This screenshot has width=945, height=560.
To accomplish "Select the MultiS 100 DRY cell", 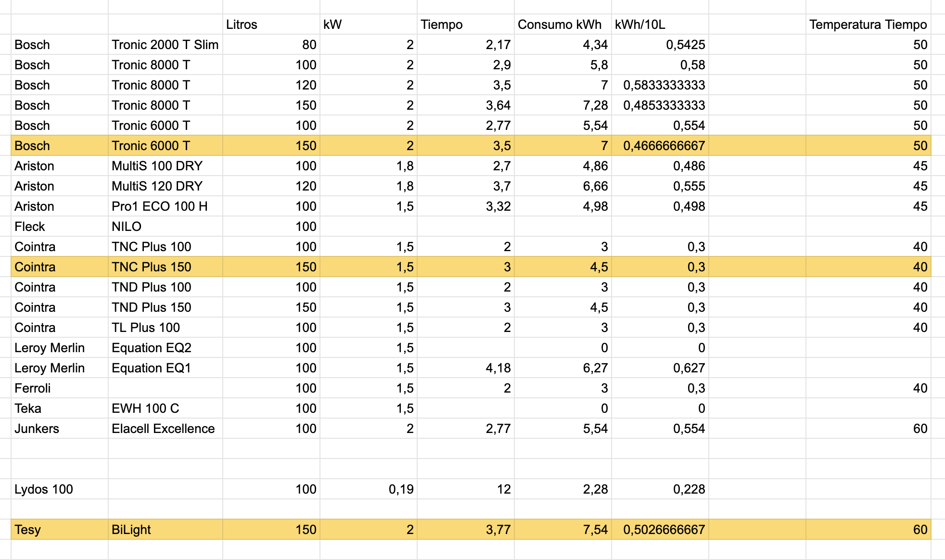I will (x=166, y=166).
